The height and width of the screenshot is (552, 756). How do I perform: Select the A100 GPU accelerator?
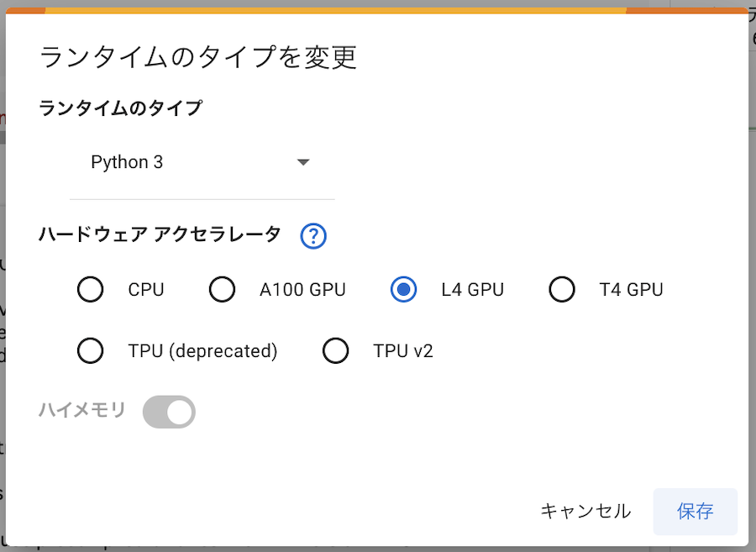tap(222, 289)
